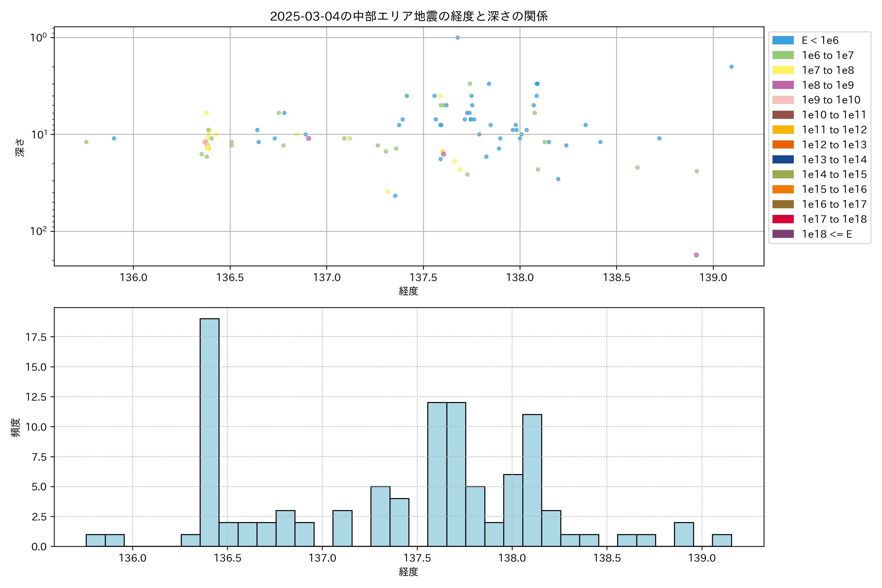The height and width of the screenshot is (588, 882).
Task: Click the 頻度 y-axis label of histogram
Action: click(x=16, y=428)
